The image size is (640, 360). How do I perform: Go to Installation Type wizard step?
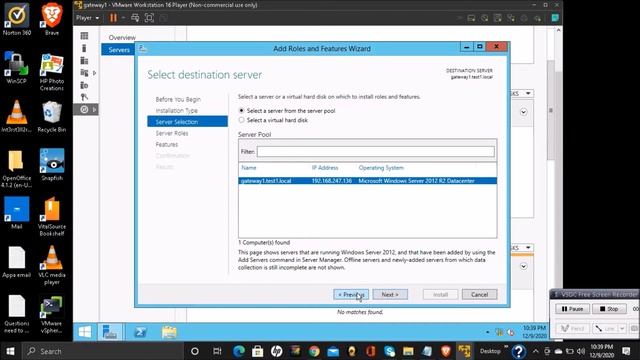click(x=176, y=111)
